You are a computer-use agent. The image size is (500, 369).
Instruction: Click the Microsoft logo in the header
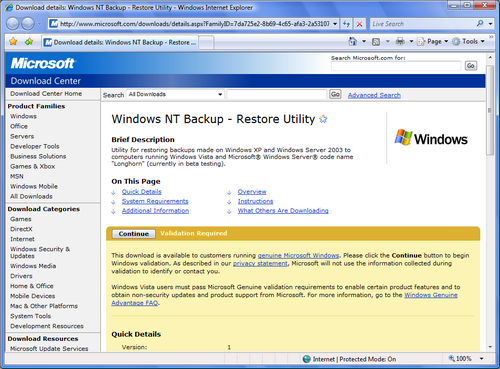[43, 63]
